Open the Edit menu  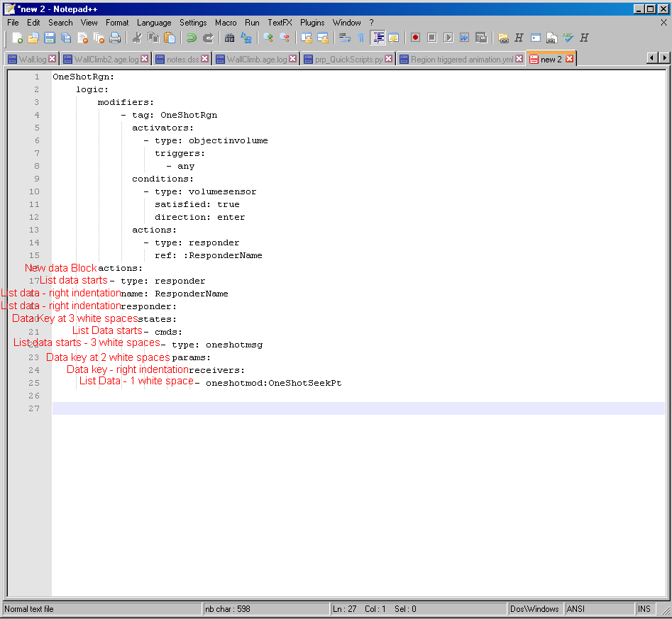(x=33, y=22)
